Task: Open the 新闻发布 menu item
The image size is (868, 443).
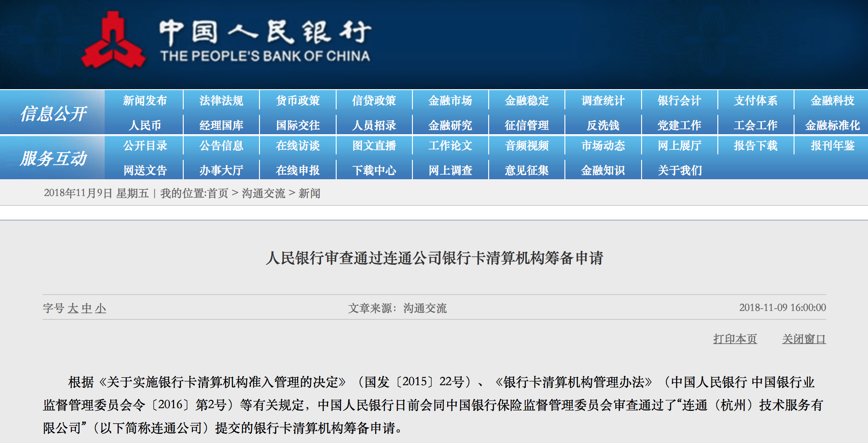Action: coord(145,101)
